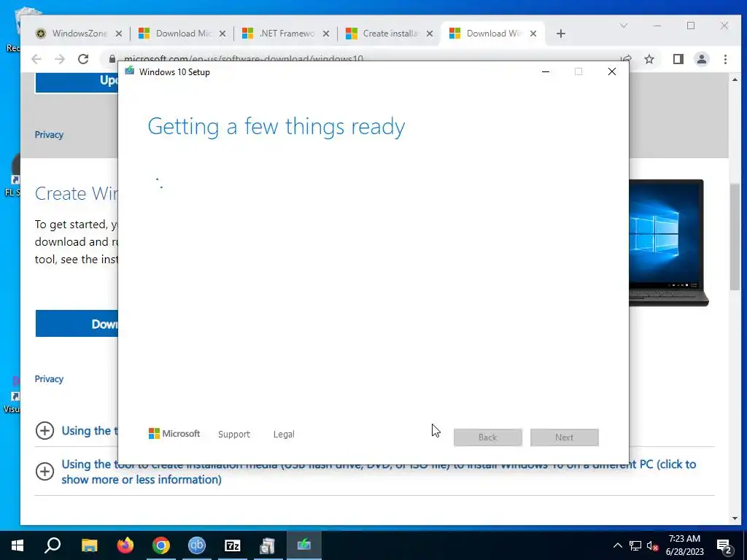Select Windows 10 Setup taskbar icon
Screen dimensions: 747x560
click(x=304, y=545)
